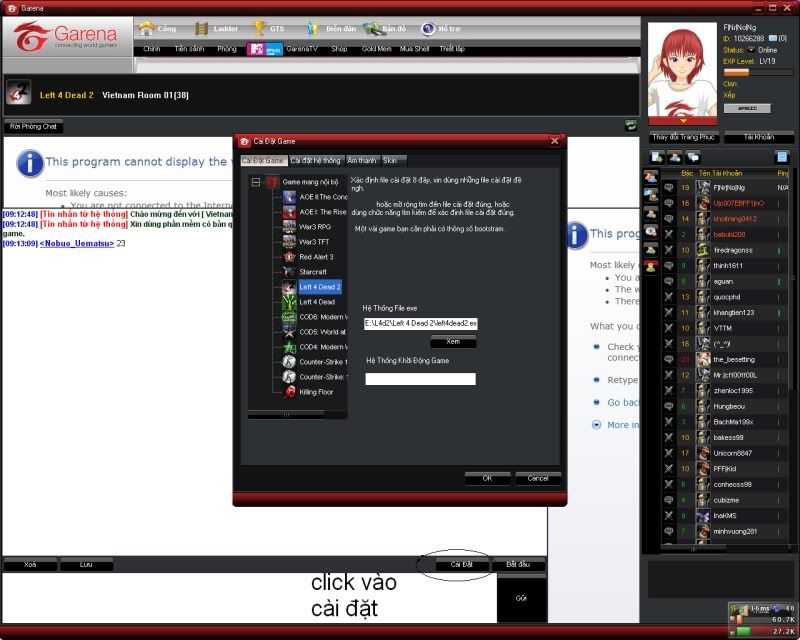
Task: Click the Cài Đặt button below the chat
Action: [x=462, y=564]
